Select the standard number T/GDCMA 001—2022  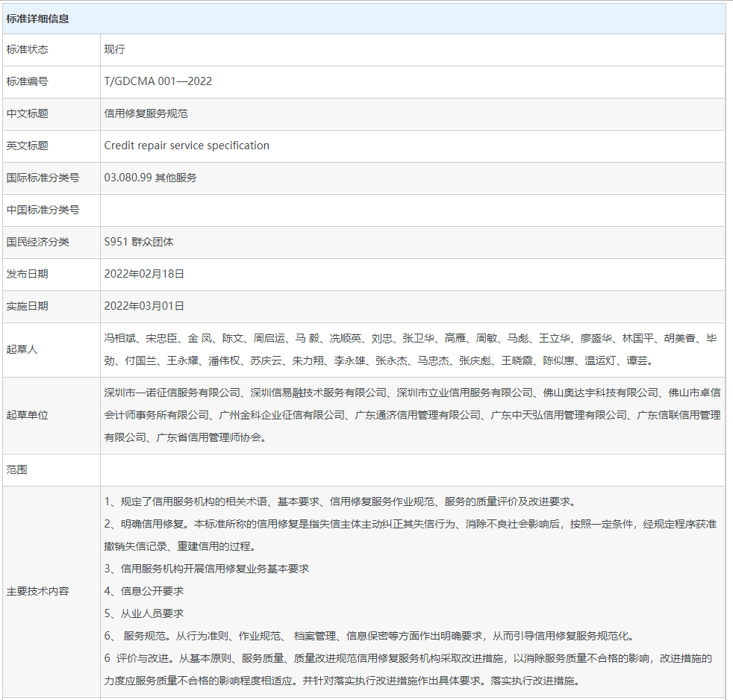[157, 81]
